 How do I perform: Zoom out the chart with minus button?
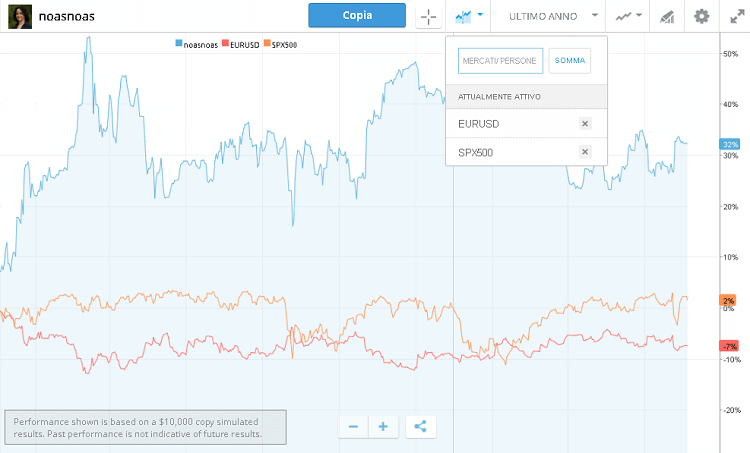tap(353, 427)
